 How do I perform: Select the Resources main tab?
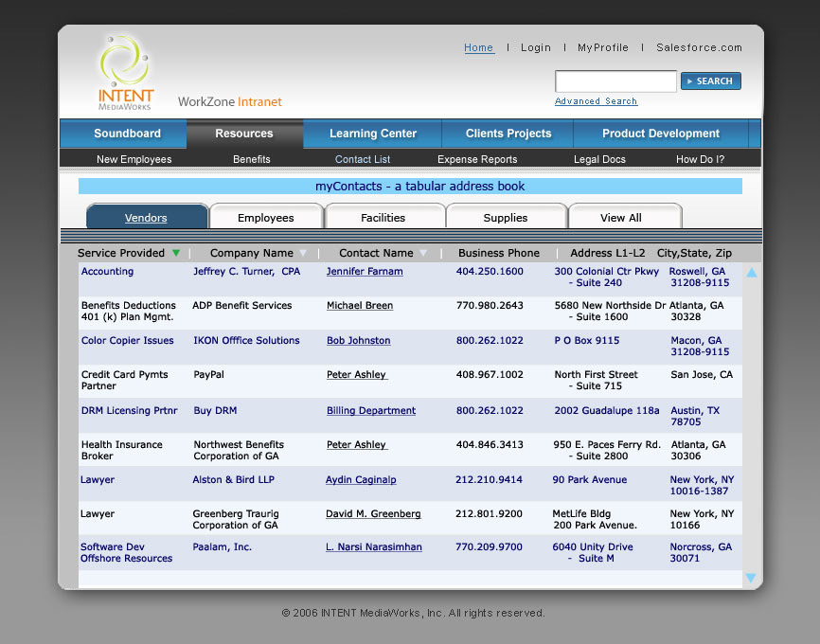click(x=244, y=134)
